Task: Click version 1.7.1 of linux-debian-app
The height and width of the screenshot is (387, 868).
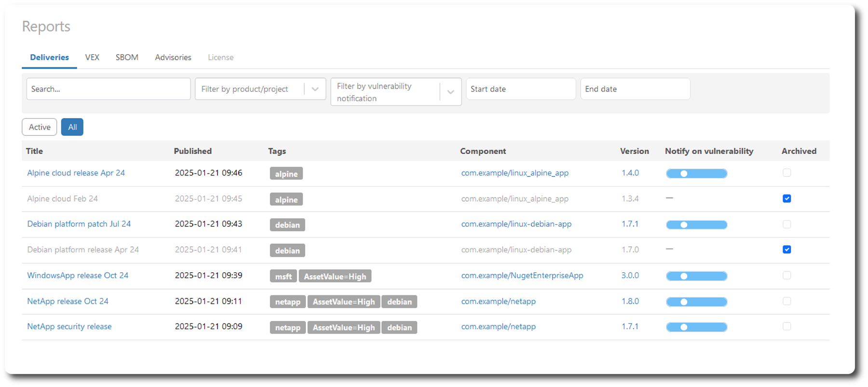Action: click(x=630, y=224)
